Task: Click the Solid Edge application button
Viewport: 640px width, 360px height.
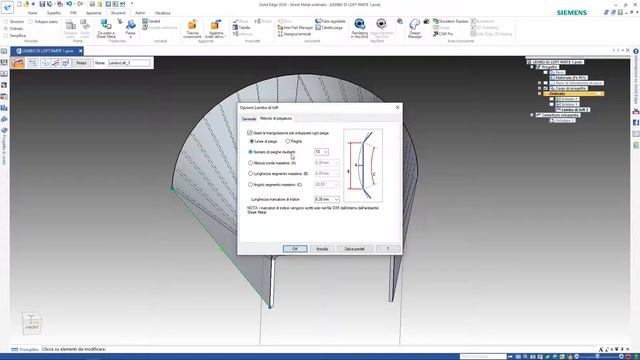Action: click(7, 7)
